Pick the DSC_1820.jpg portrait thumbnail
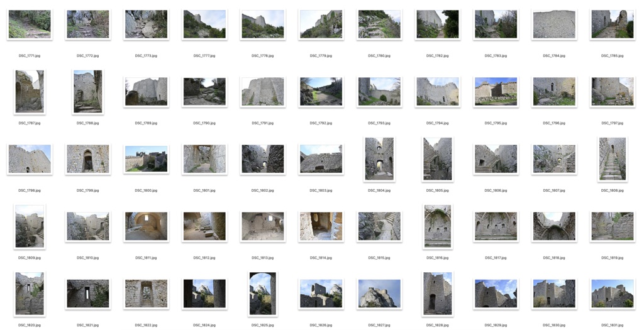Viewport: 644px width, 330px height. tap(30, 294)
